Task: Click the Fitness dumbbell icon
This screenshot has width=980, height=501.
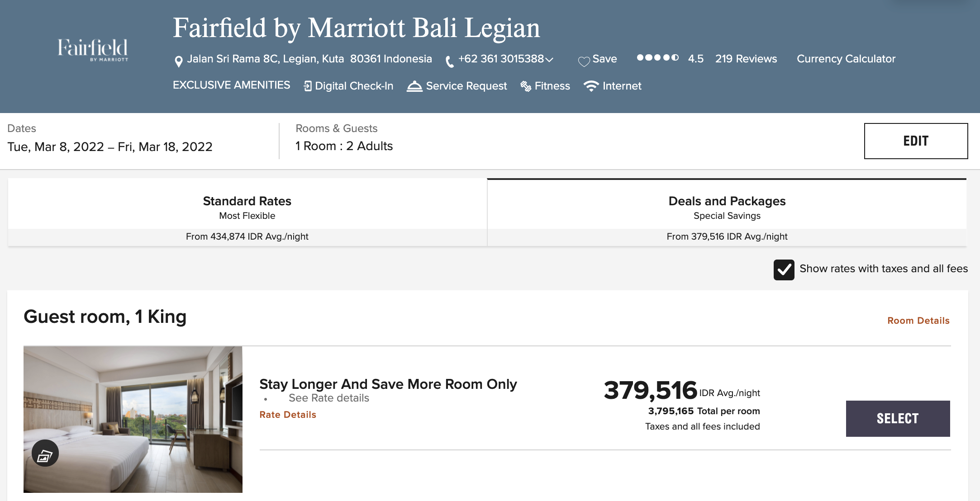Action: (526, 86)
